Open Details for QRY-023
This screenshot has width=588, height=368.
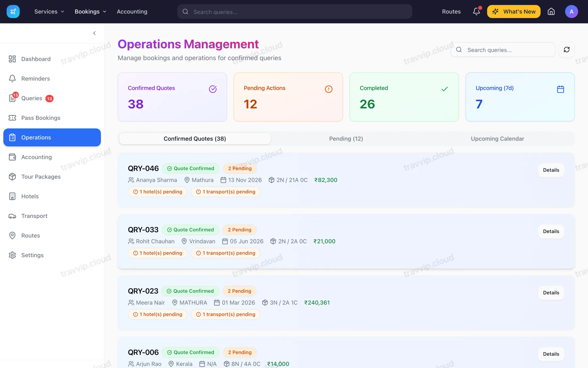point(551,293)
